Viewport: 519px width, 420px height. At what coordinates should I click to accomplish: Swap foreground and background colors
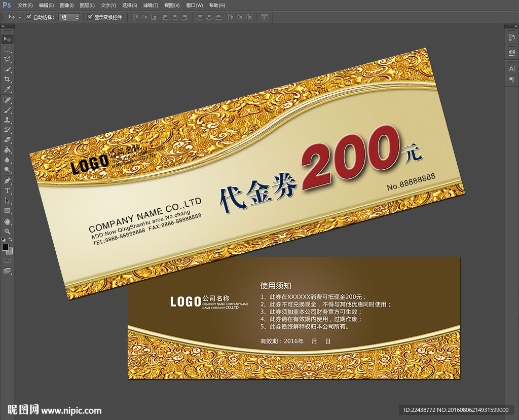[x=11, y=239]
